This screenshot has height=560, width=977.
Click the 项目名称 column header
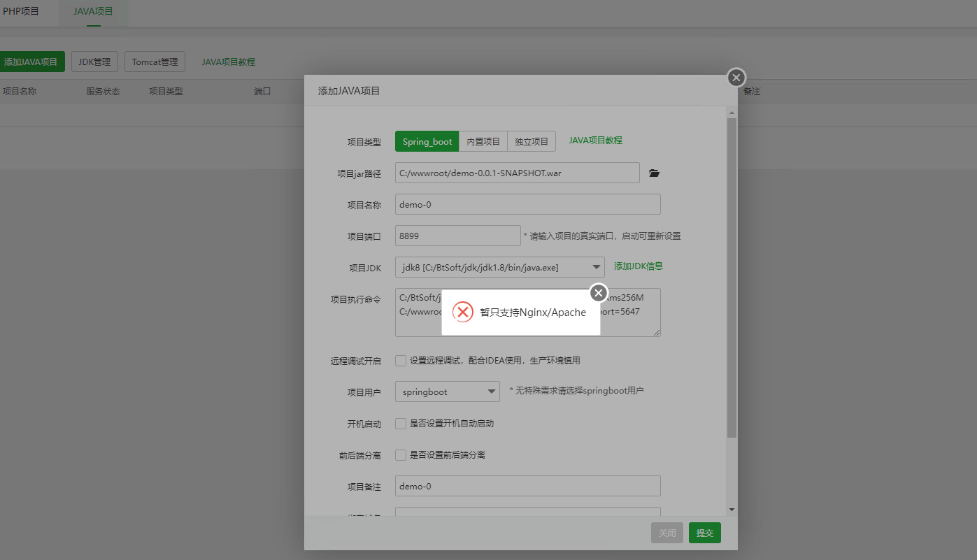pyautogui.click(x=20, y=91)
